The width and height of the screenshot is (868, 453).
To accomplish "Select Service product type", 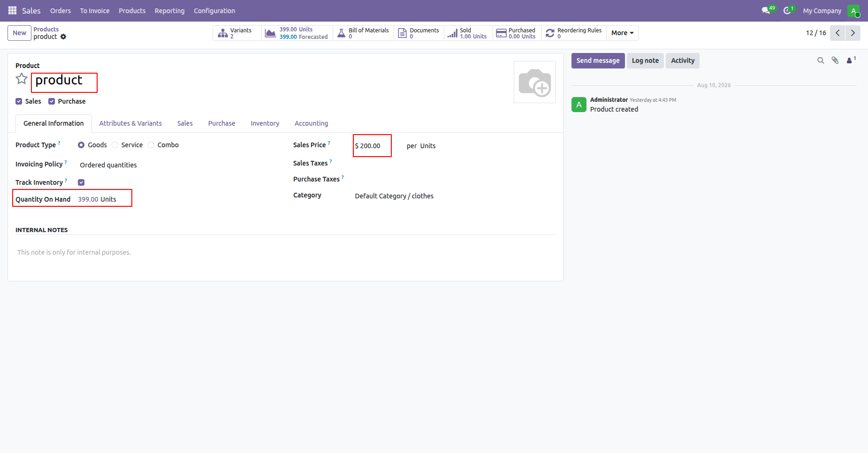I will point(115,145).
